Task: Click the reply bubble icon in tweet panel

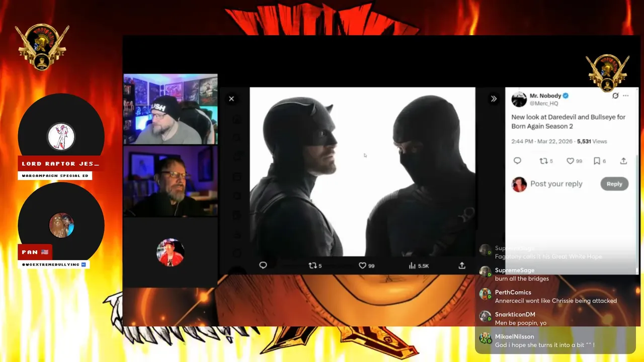Action: pos(517,161)
